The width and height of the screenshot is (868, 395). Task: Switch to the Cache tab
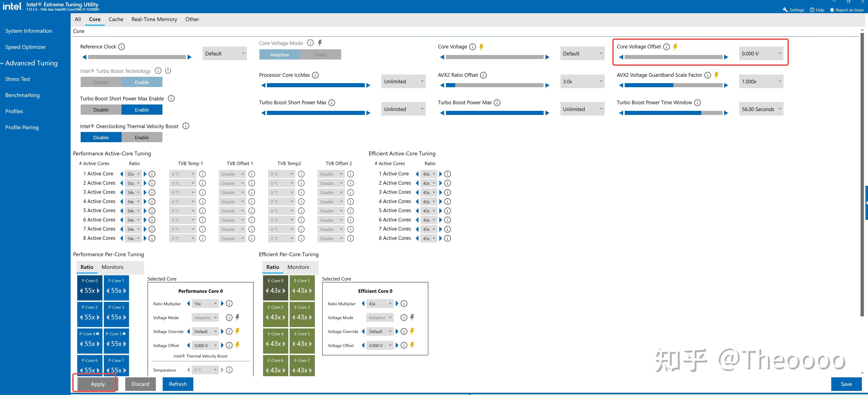[116, 19]
